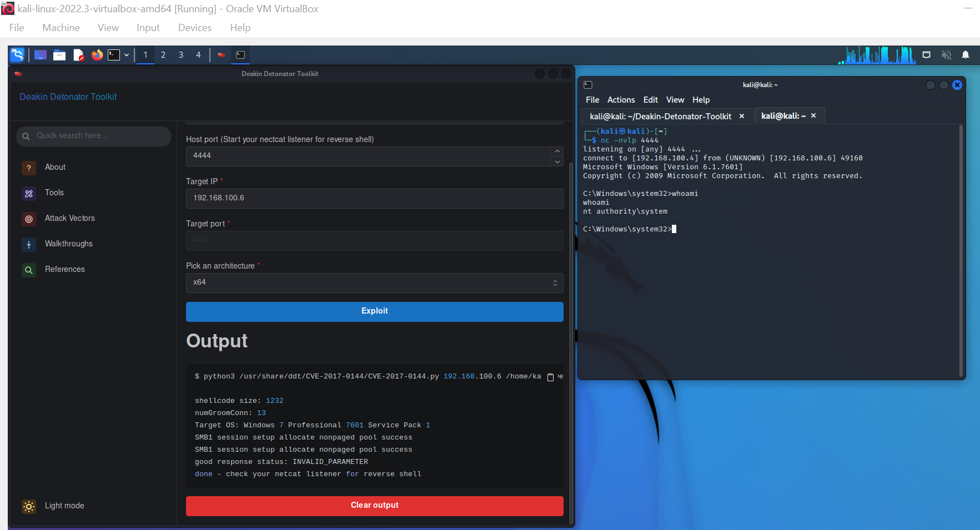Click the Walkthroughs arrow icon
Image resolution: width=980 pixels, height=530 pixels.
(x=29, y=244)
